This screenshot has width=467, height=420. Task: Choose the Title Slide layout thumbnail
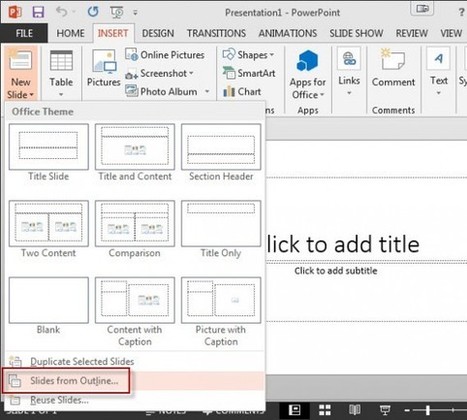(49, 147)
